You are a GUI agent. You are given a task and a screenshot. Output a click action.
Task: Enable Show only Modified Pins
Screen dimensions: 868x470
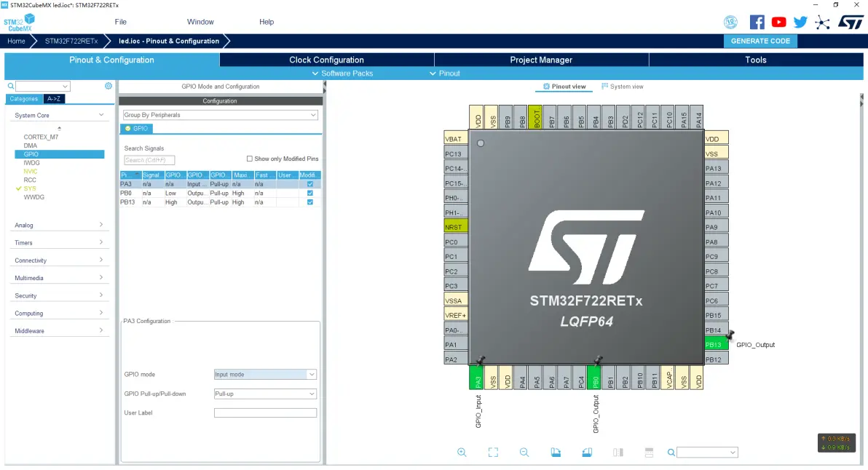[250, 159]
